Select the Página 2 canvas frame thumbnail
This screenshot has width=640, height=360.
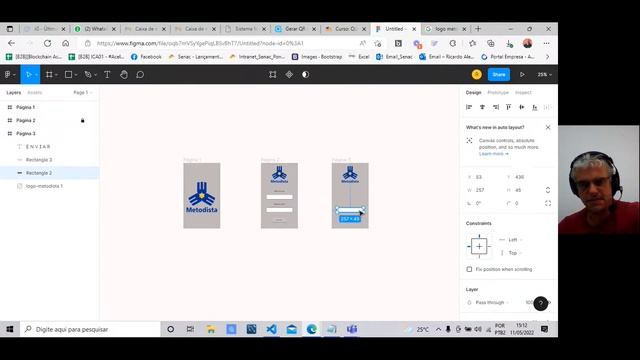coord(279,196)
